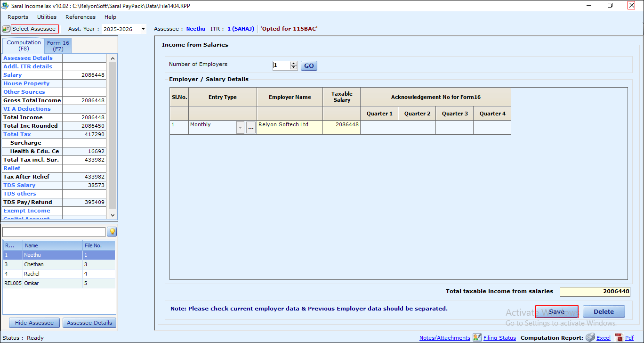Screen dimensions: 644x343
Task: Click the Select Assessee toolbar button
Action: click(x=34, y=29)
